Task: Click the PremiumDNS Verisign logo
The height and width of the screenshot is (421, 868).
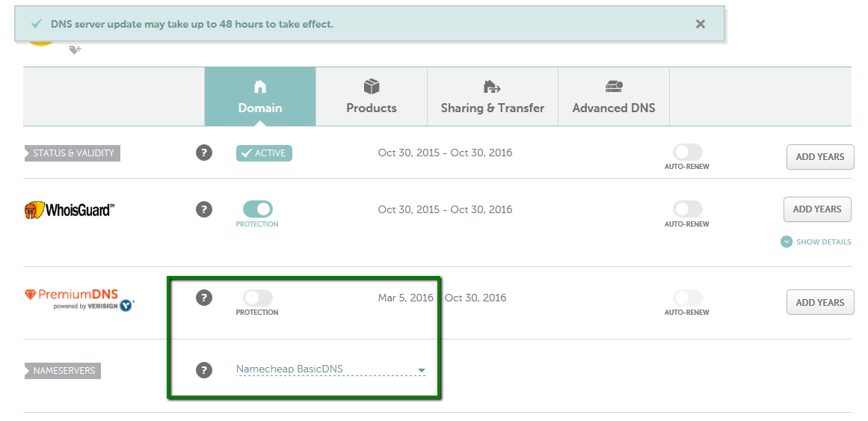Action: [80, 300]
